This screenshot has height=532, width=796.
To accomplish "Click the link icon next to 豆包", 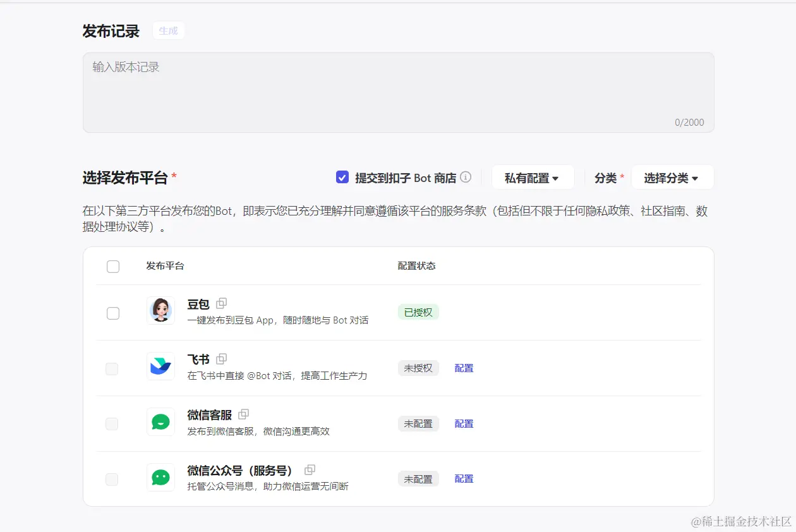I will point(221,303).
